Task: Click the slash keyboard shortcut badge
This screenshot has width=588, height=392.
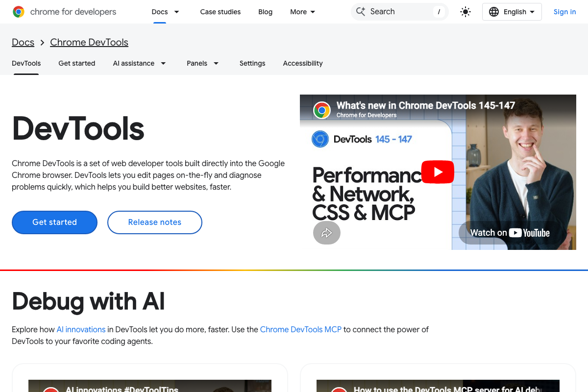Action: pyautogui.click(x=439, y=12)
